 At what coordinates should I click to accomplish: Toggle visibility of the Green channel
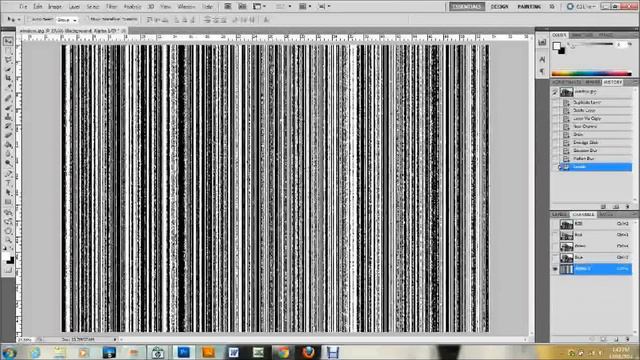(555, 247)
